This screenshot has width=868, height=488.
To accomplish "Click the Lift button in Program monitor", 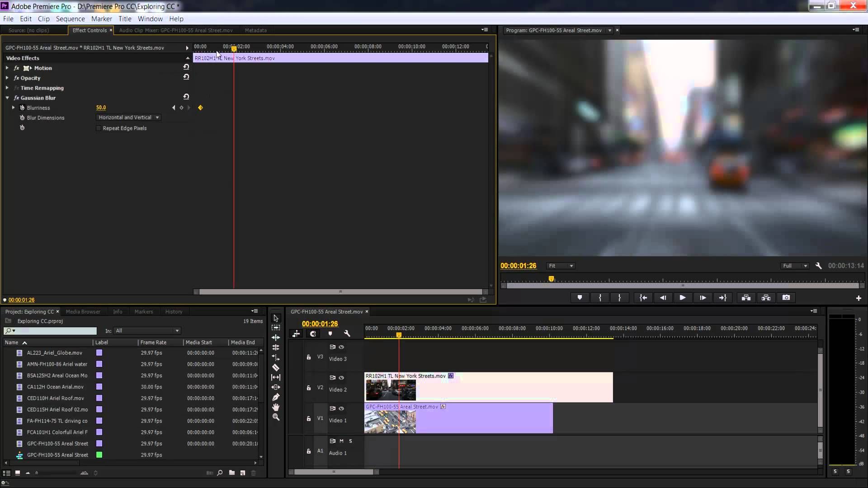I will pyautogui.click(x=746, y=298).
